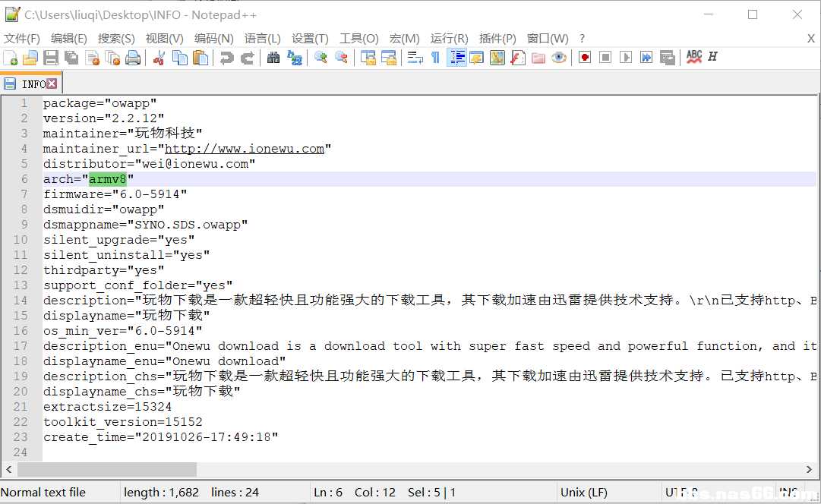Viewport: 821px width, 504px height.
Task: Click the left scroll arrow
Action: (8, 469)
